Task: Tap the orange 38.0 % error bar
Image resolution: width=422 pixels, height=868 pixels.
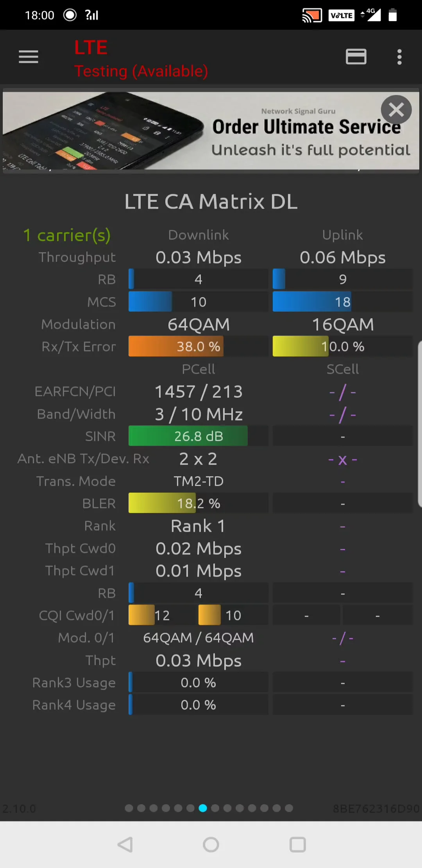Action: [176, 346]
